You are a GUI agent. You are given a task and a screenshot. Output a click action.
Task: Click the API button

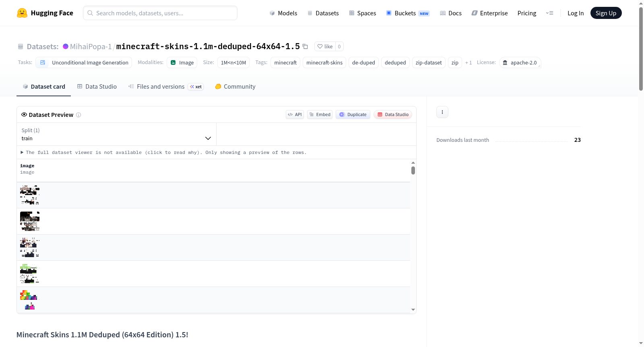295,114
